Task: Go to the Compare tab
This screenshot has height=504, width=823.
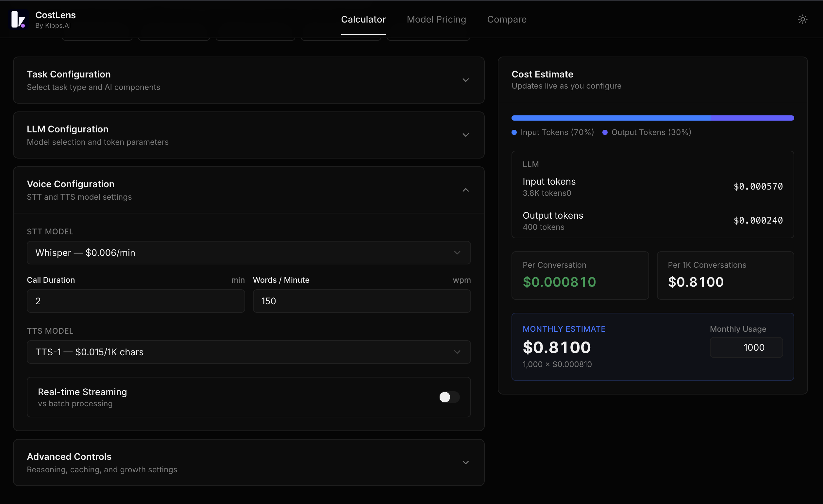Action: click(x=507, y=19)
